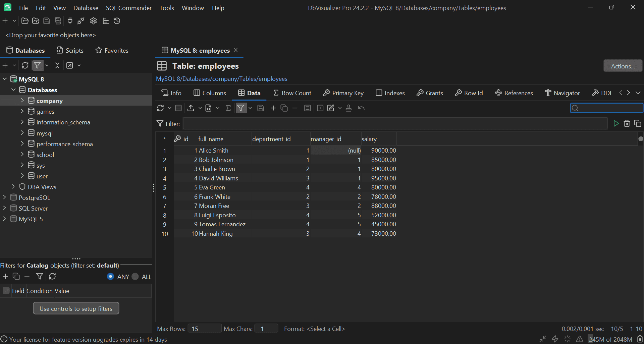Open the SQL Commander menu
The width and height of the screenshot is (644, 344).
pyautogui.click(x=128, y=8)
